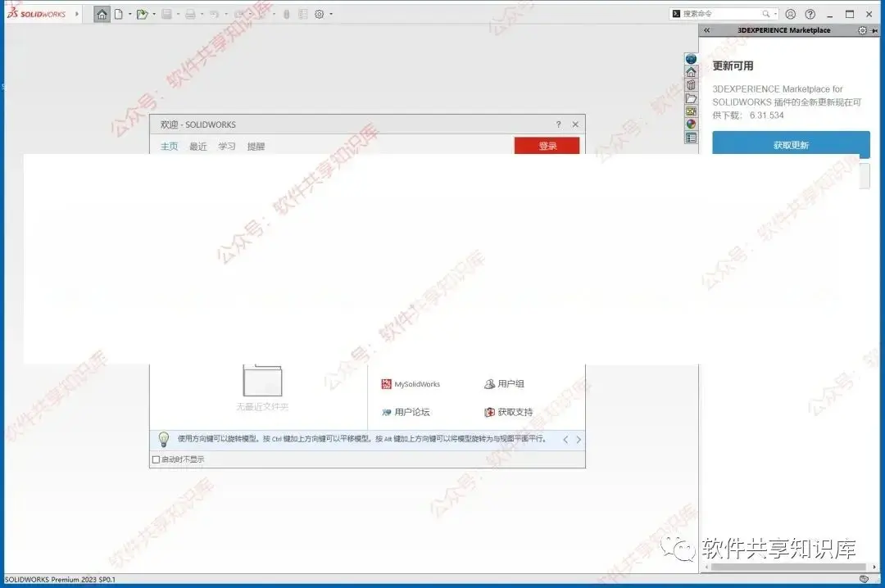Image resolution: width=885 pixels, height=588 pixels.
Task: Click the task pane horizontal scrollbar
Action: click(788, 567)
